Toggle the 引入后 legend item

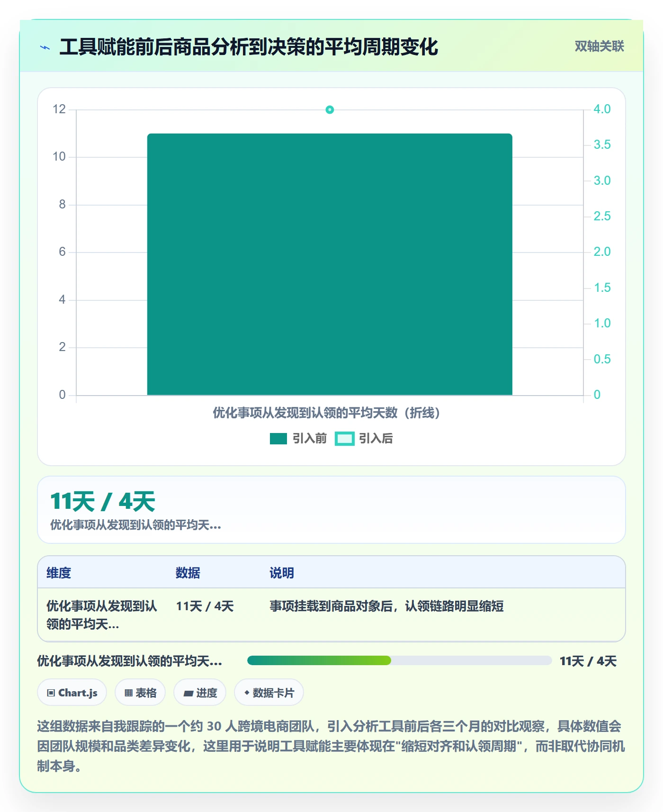pyautogui.click(x=364, y=439)
